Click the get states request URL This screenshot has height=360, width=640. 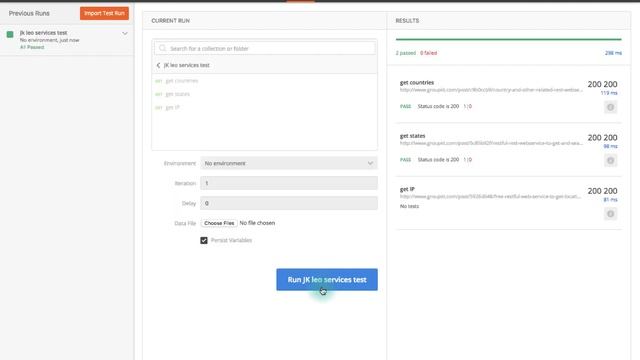pyautogui.click(x=491, y=143)
